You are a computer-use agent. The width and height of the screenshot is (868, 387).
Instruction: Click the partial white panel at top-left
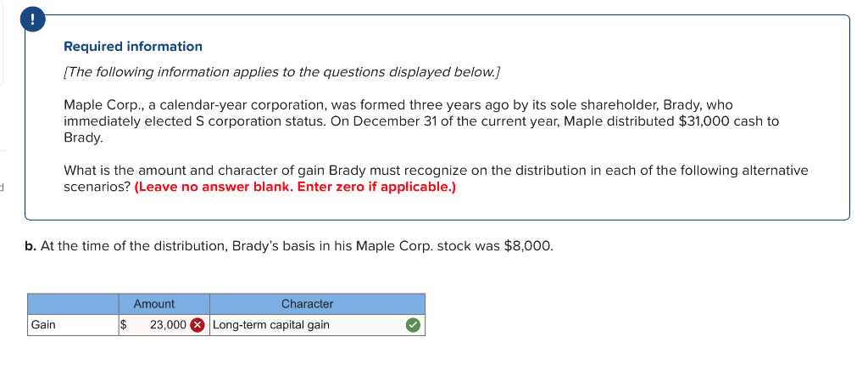point(2,42)
